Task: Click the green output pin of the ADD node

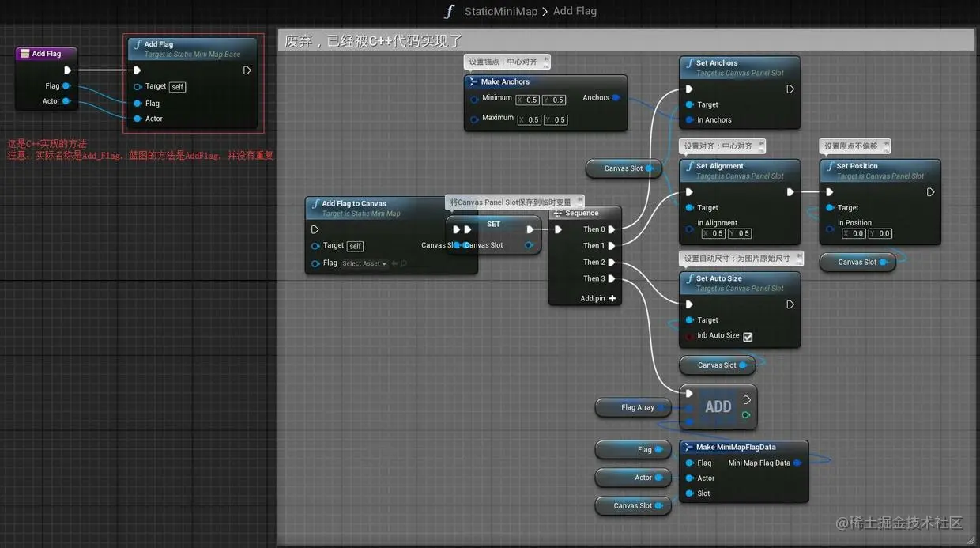Action: (745, 414)
